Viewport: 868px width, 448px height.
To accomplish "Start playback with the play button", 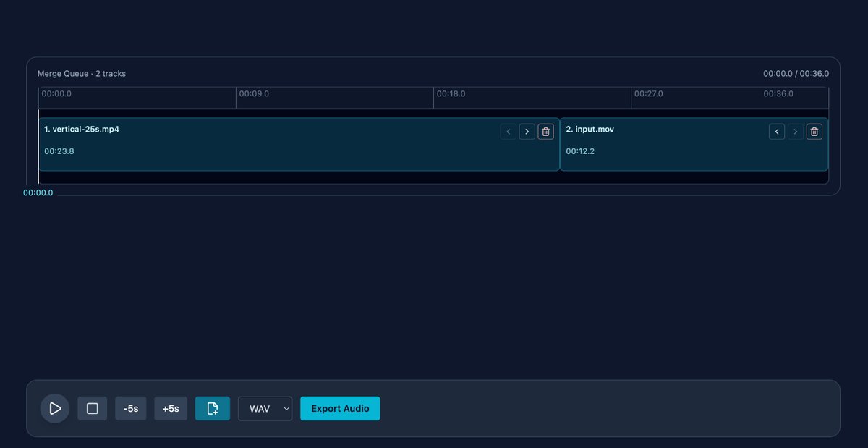I will [55, 408].
